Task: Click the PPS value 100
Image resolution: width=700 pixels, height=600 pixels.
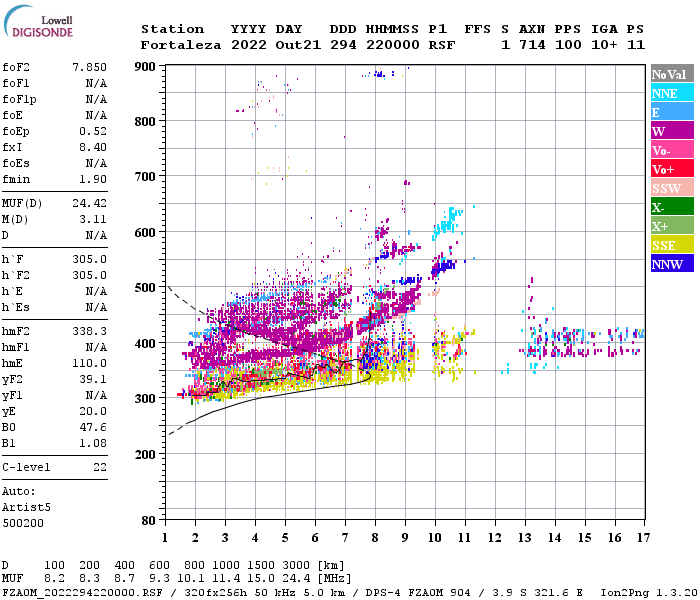Action: (568, 45)
